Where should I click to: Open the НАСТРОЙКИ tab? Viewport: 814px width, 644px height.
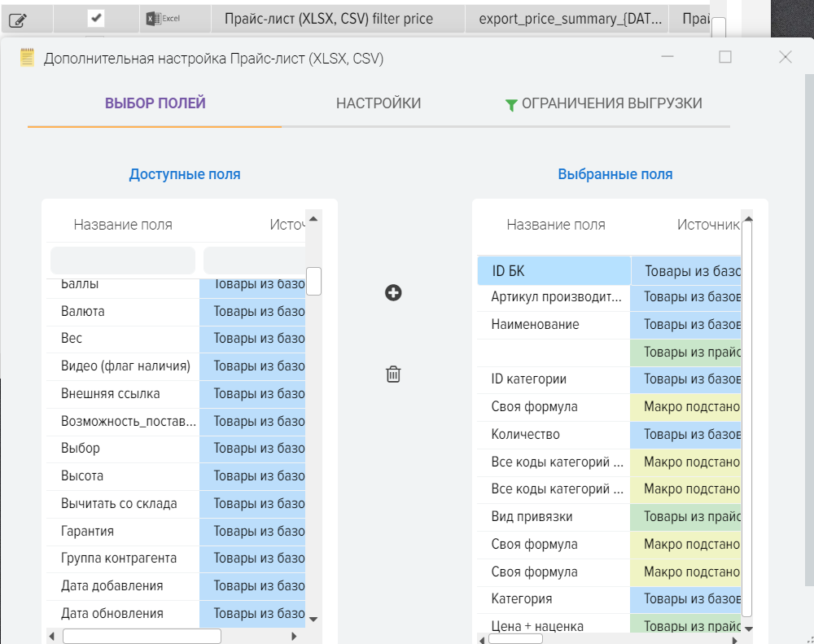[379, 103]
